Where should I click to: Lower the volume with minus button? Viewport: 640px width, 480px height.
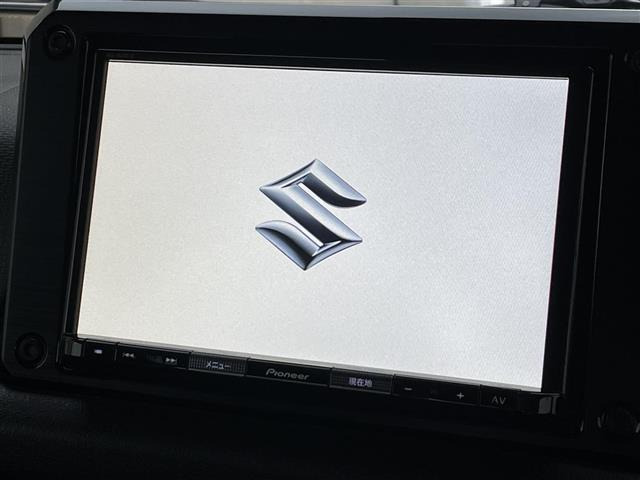click(x=408, y=389)
